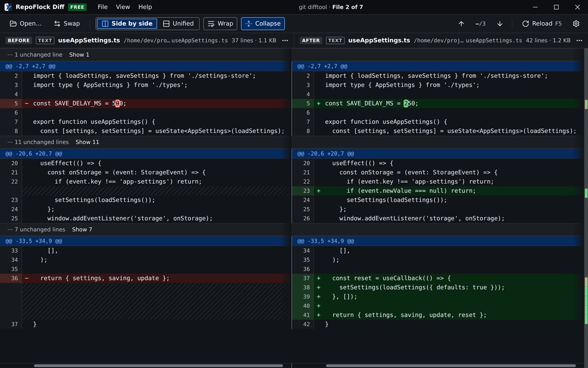Click the removed line 'const SAVE_DELAY_MS = 500;'
The width and height of the screenshot is (588, 368).
click(x=146, y=103)
